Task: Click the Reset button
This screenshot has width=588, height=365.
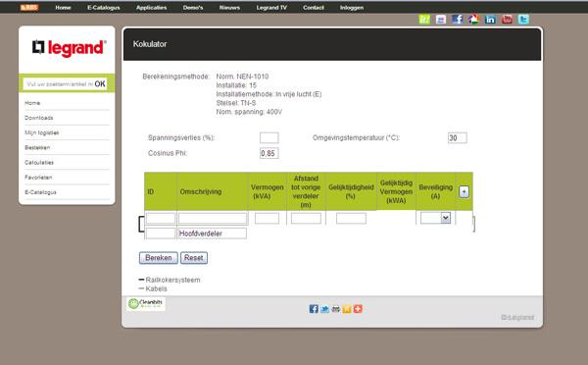Action: 194,258
